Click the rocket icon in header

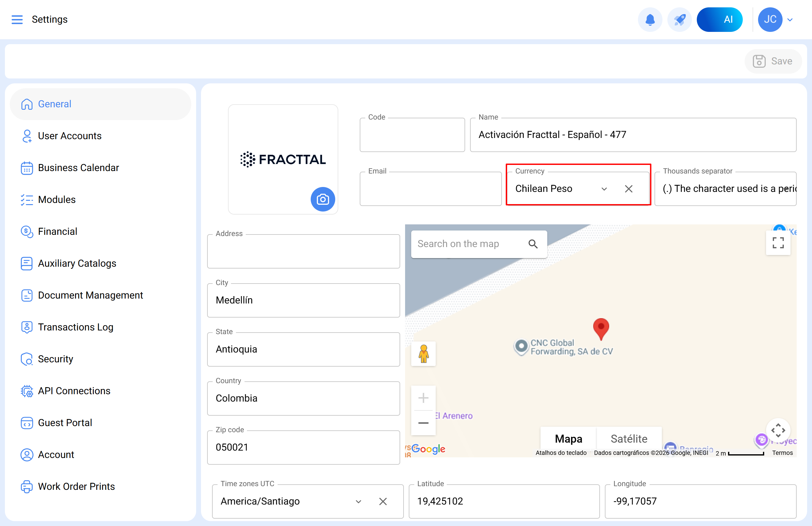point(679,19)
